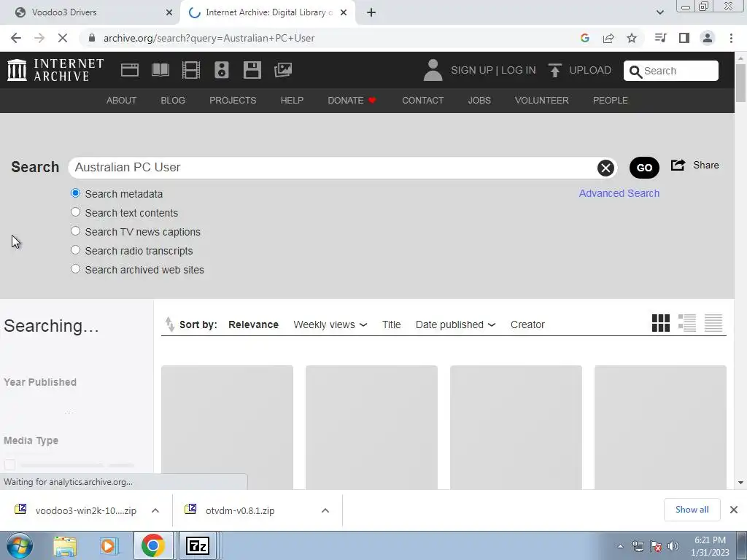This screenshot has height=560, width=747.
Task: Sort results by Creator
Action: 527,324
